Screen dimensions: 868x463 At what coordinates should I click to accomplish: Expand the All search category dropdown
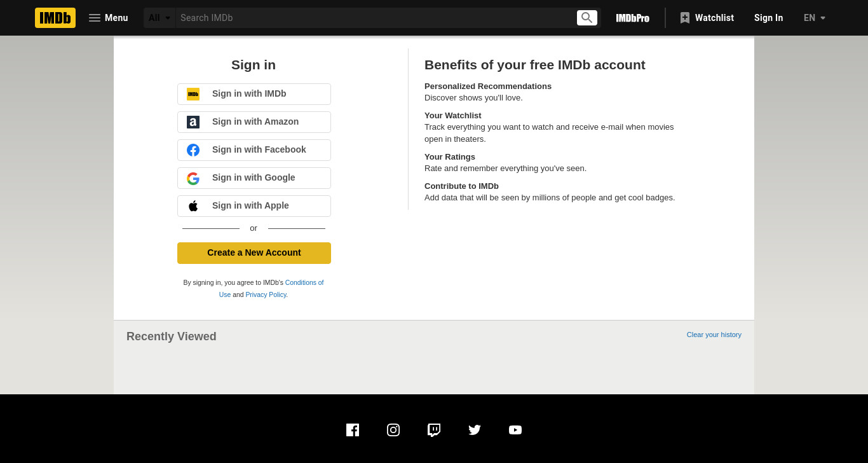coord(159,18)
